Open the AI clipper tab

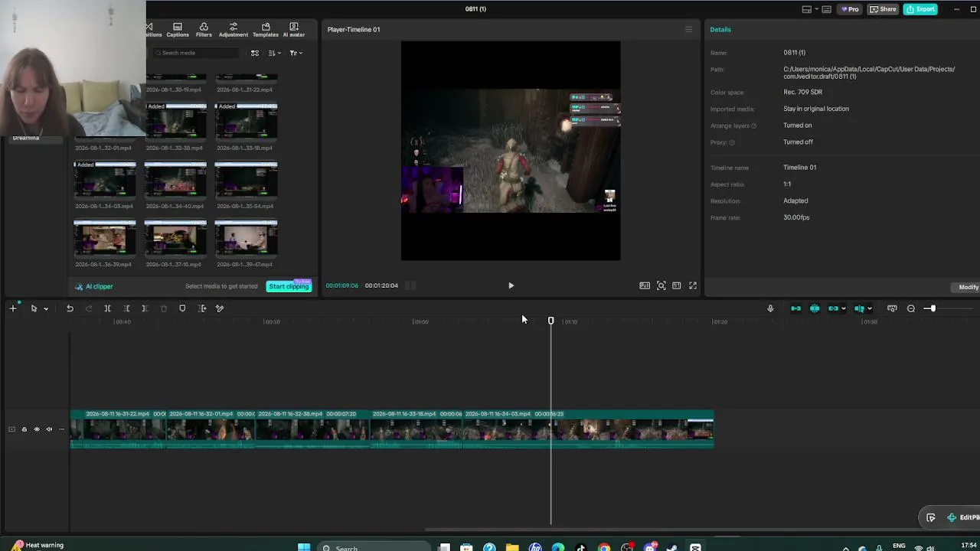tap(94, 286)
